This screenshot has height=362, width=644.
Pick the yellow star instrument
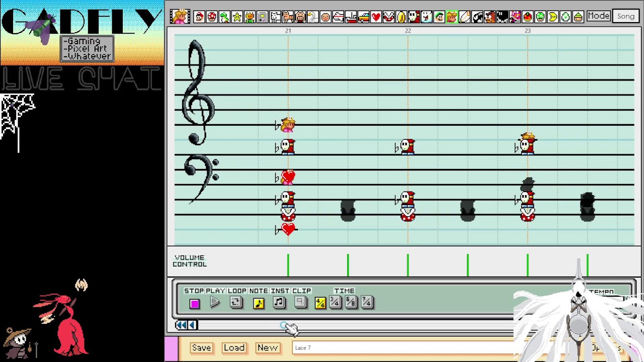[x=237, y=17]
